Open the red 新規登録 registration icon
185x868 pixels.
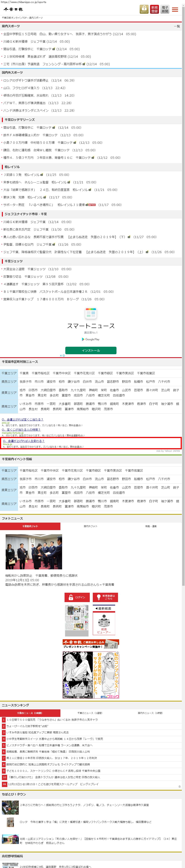(154, 9)
